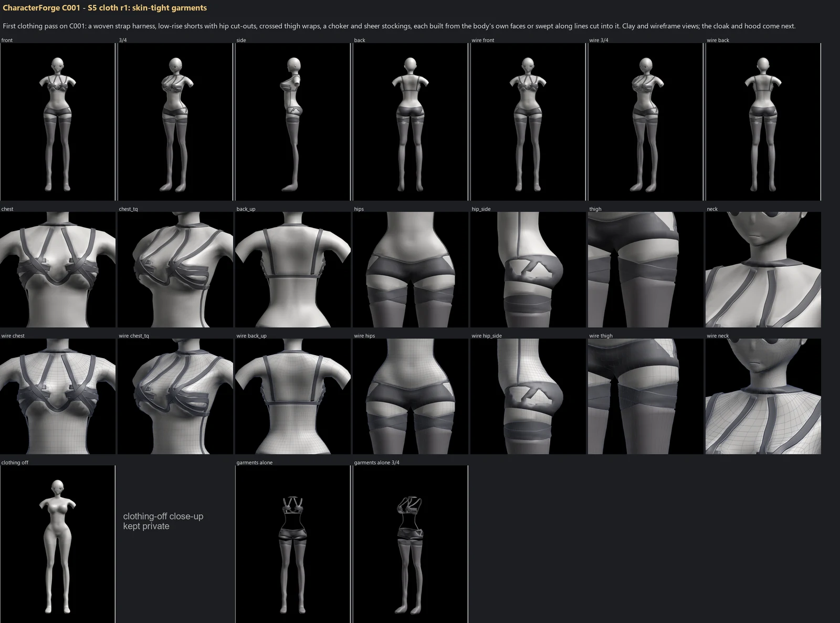View the 'hip_side' close-up thumbnail
This screenshot has height=623, width=840.
click(528, 269)
